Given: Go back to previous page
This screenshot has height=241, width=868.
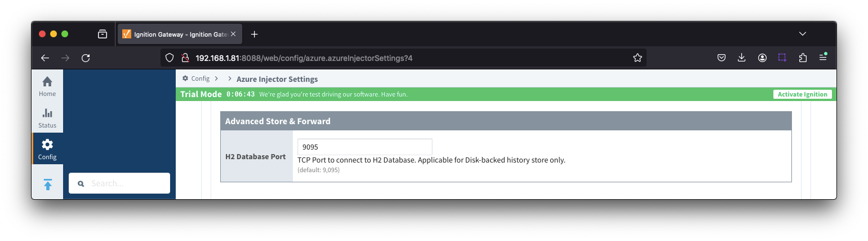Looking at the screenshot, I should [x=45, y=58].
